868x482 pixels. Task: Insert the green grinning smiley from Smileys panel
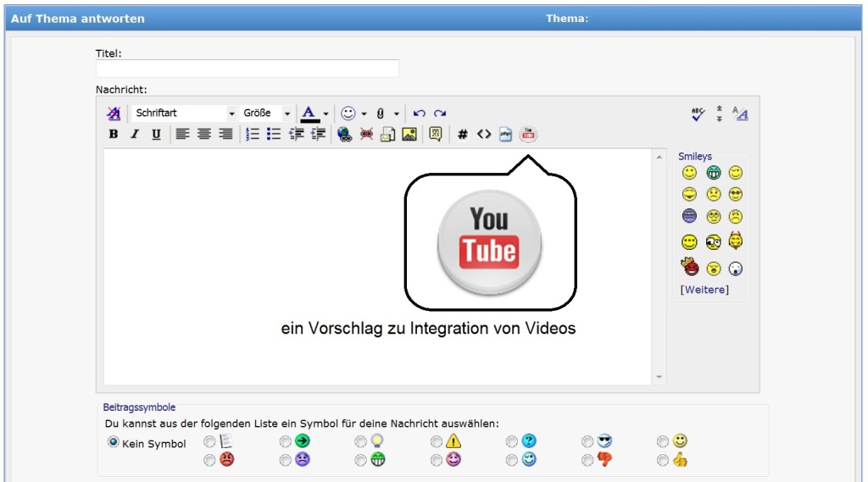tap(714, 173)
